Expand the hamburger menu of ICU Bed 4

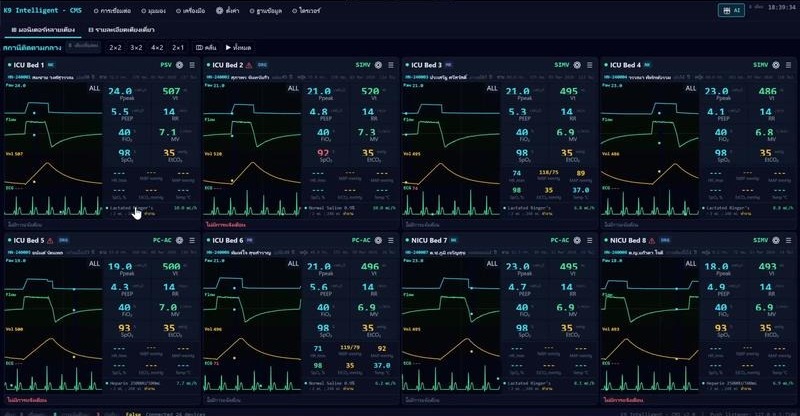[x=788, y=65]
